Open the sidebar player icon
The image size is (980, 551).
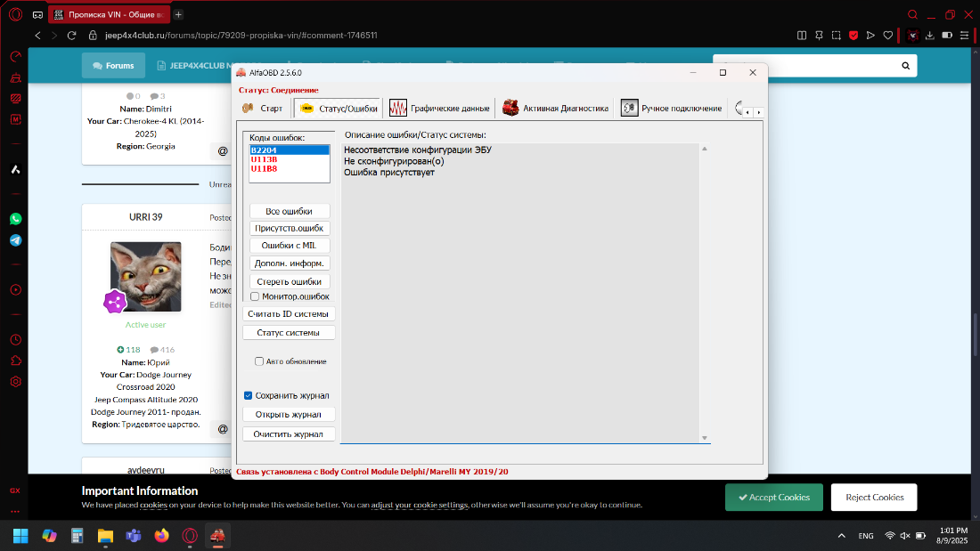16,290
